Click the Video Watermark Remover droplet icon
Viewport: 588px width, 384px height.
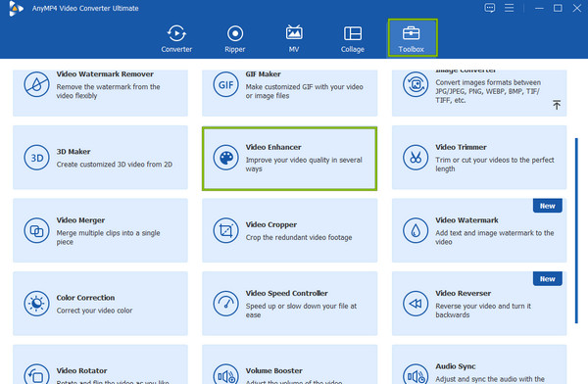pos(36,84)
